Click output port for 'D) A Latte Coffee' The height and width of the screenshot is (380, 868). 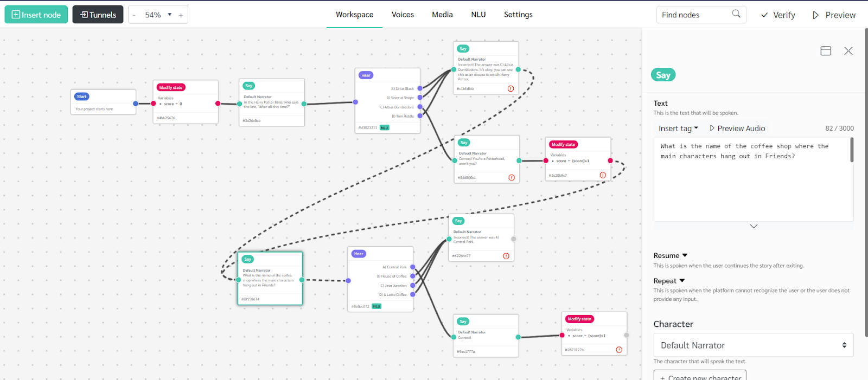(413, 294)
